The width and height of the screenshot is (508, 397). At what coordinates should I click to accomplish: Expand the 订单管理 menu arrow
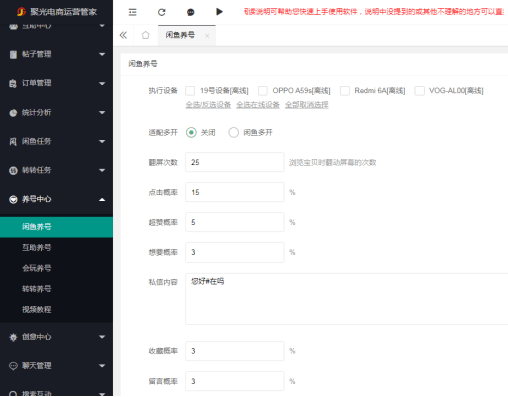pyautogui.click(x=102, y=83)
